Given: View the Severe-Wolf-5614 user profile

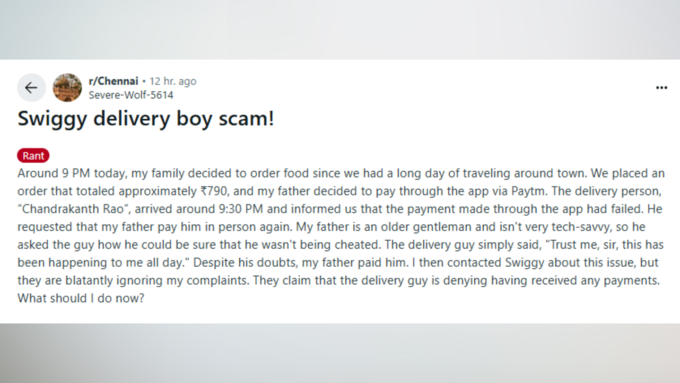Looking at the screenshot, I should pyautogui.click(x=131, y=95).
